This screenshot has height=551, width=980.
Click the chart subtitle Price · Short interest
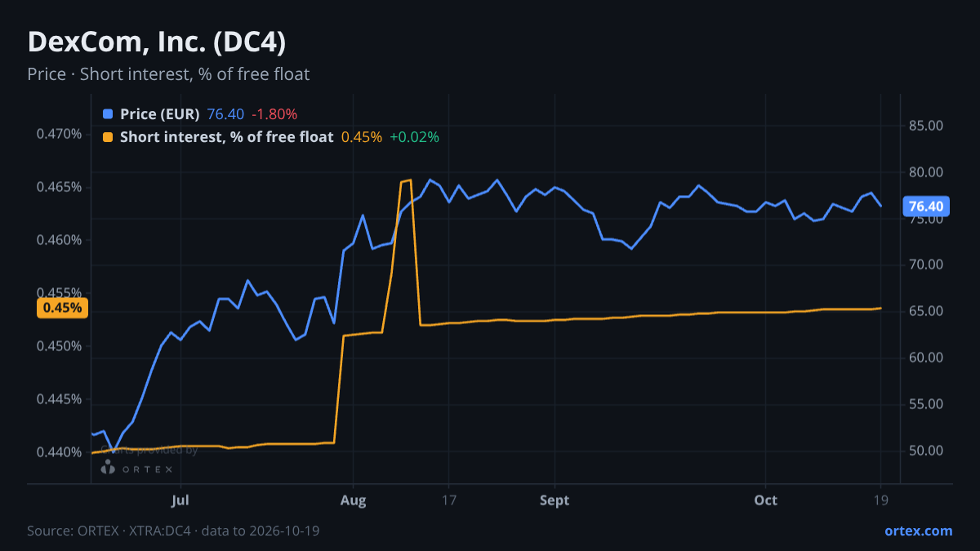click(168, 74)
